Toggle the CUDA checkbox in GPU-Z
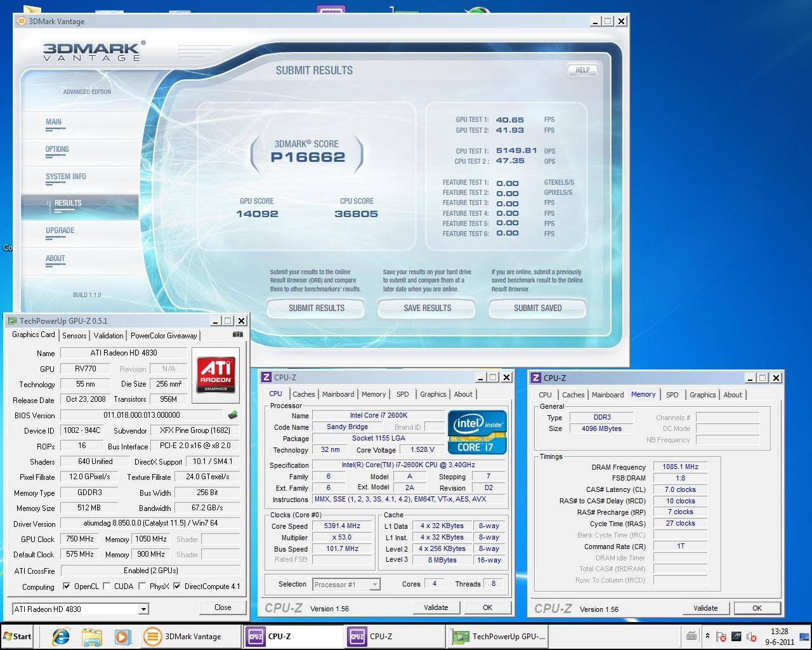 click(107, 587)
